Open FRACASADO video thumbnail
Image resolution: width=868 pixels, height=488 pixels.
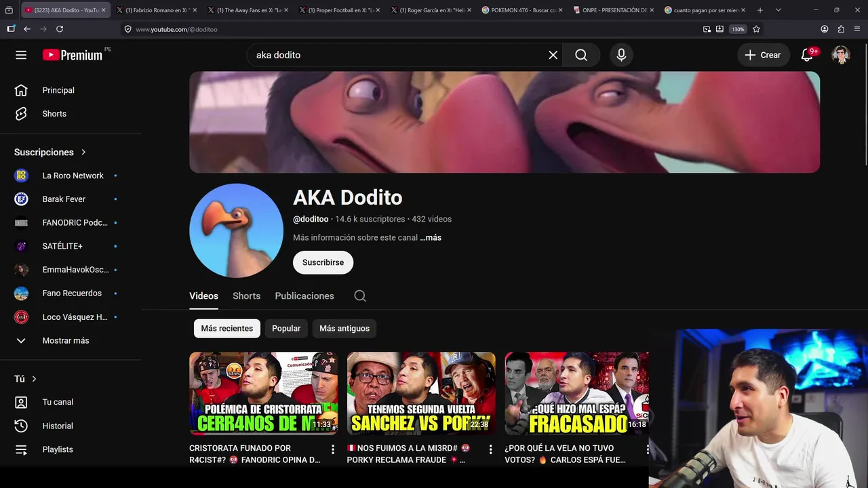[x=576, y=393]
